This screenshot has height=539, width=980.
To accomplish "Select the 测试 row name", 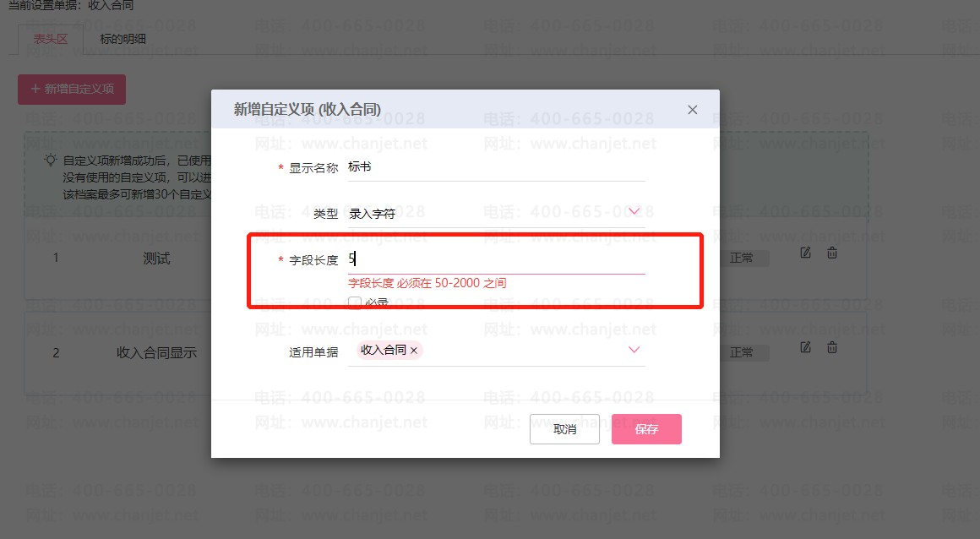I will 156,259.
